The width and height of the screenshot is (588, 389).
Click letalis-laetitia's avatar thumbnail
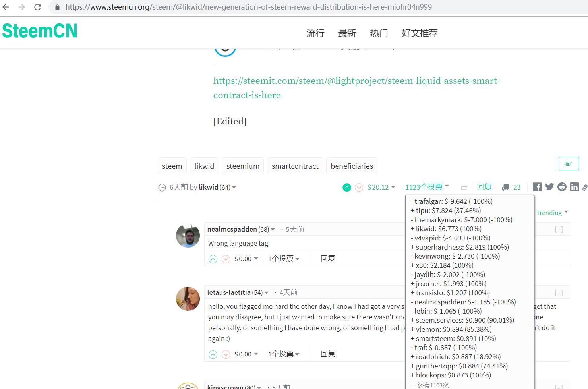tap(188, 299)
